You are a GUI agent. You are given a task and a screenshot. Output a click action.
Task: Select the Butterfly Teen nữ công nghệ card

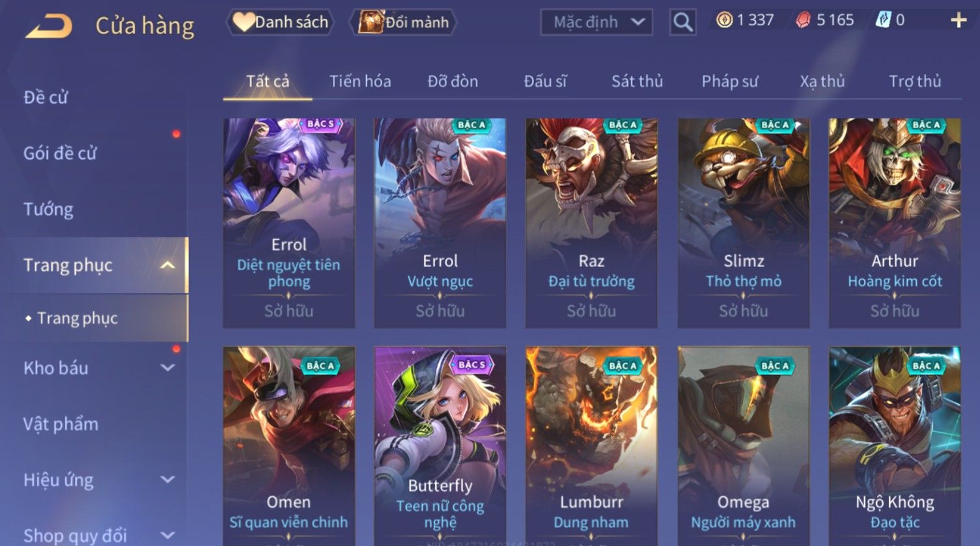tap(440, 446)
